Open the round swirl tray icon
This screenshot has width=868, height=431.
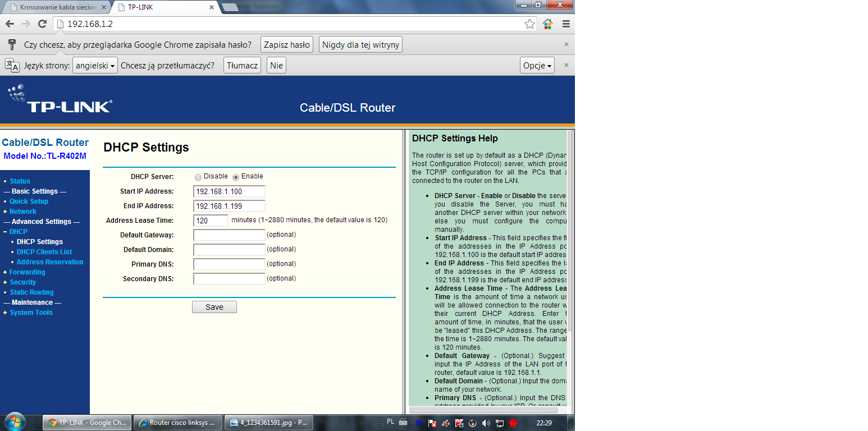pyautogui.click(x=472, y=423)
